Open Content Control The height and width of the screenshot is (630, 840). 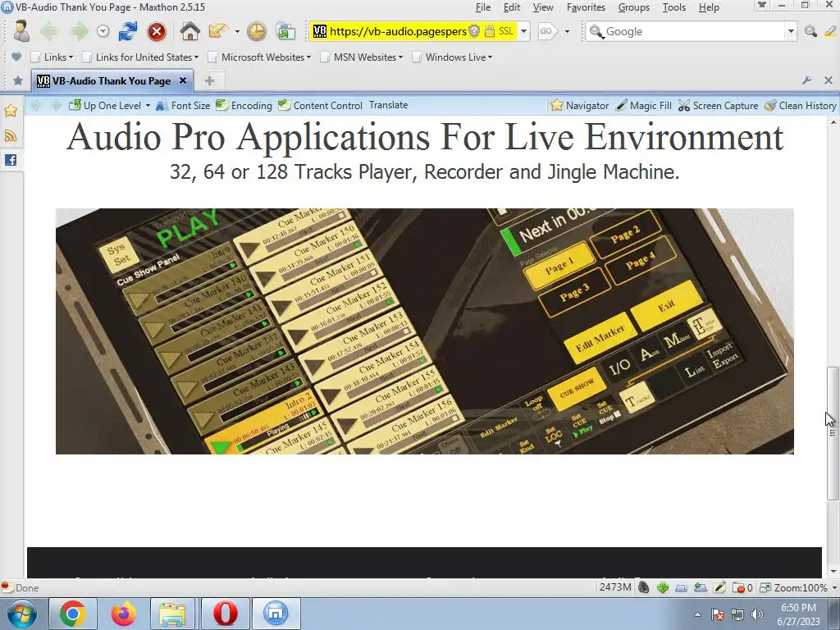[320, 106]
